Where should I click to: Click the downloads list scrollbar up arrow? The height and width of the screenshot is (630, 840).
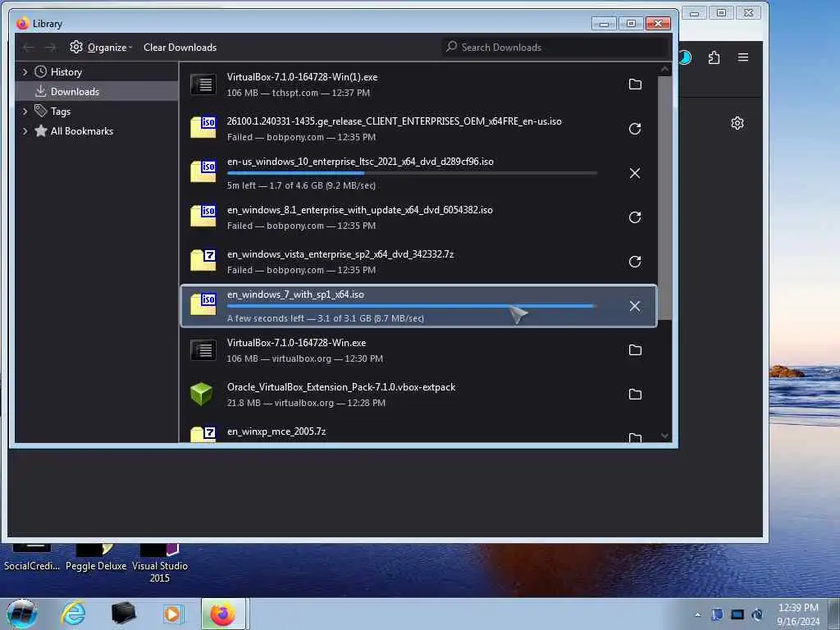[664, 69]
